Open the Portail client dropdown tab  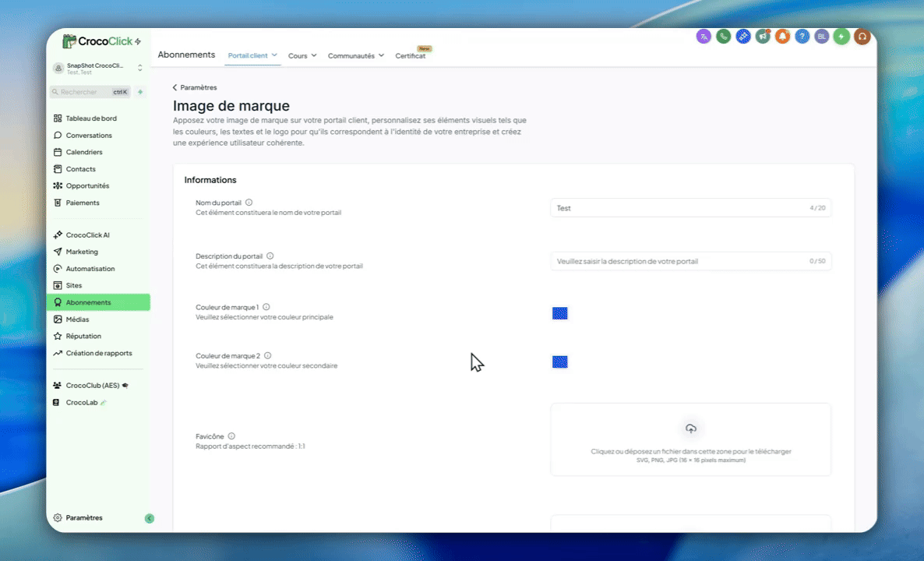pos(252,56)
